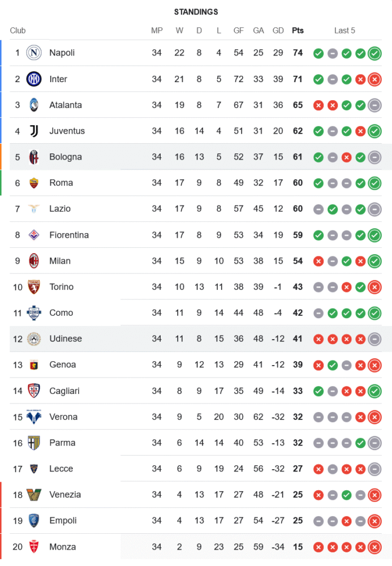Click the Roma club crest icon

coord(35,183)
